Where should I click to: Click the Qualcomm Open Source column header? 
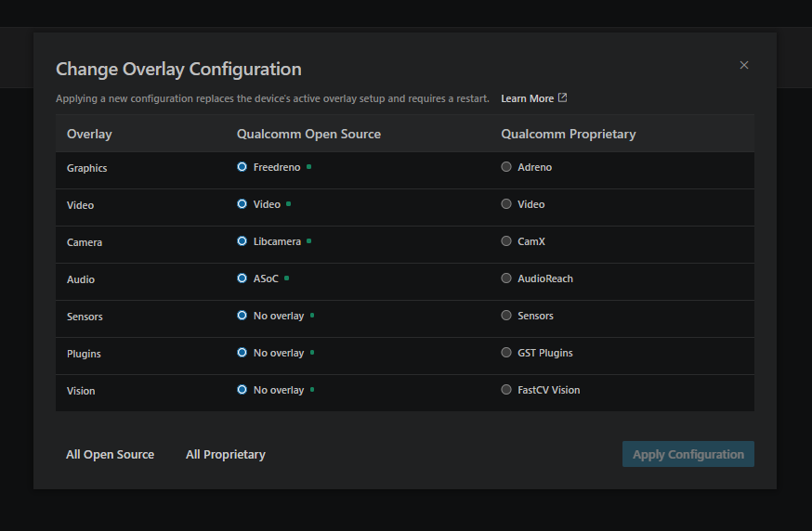pyautogui.click(x=308, y=134)
